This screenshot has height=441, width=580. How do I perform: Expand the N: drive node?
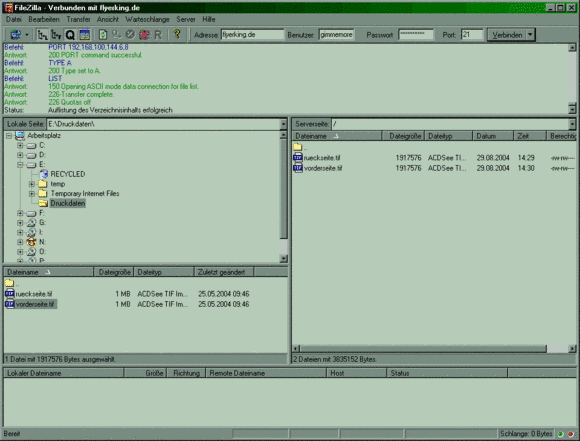[x=20, y=242]
